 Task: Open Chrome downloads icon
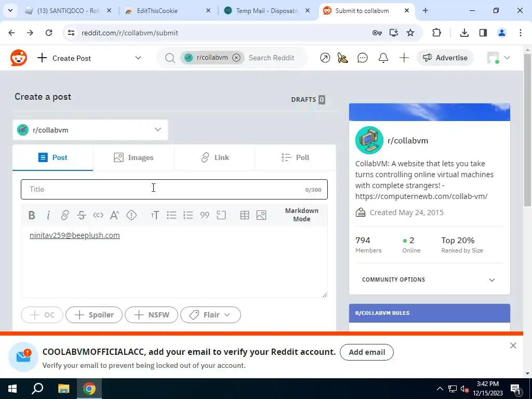click(x=464, y=33)
